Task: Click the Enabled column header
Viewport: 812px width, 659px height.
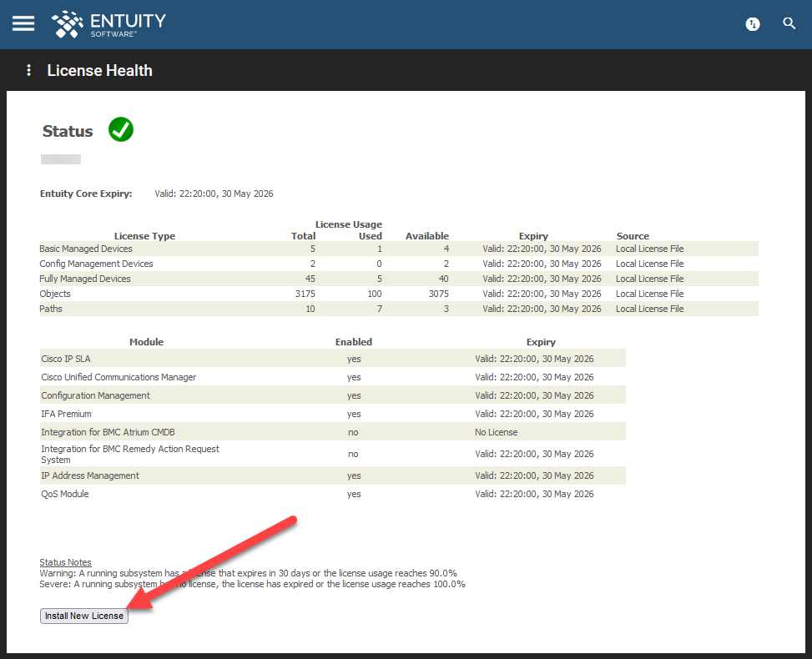Action: click(353, 342)
